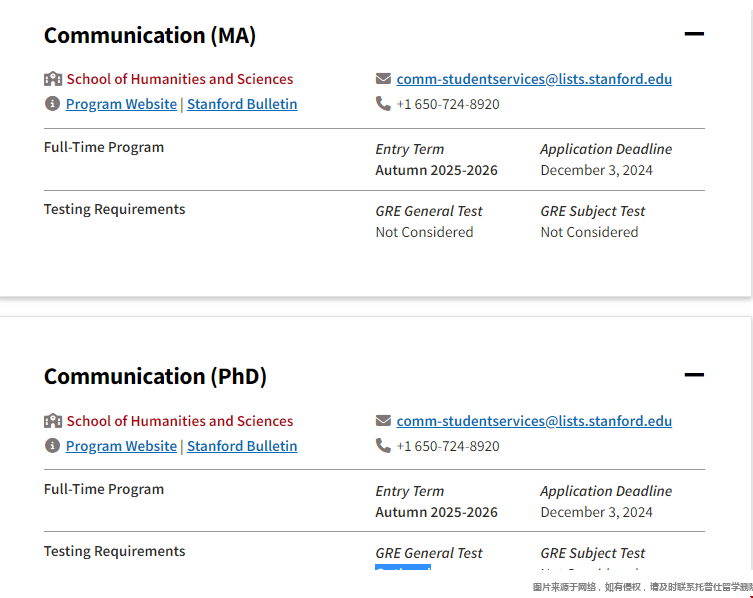Screen dimensions: 753x598
Task: Click the info icon beside PhD Program Website
Action: (52, 446)
